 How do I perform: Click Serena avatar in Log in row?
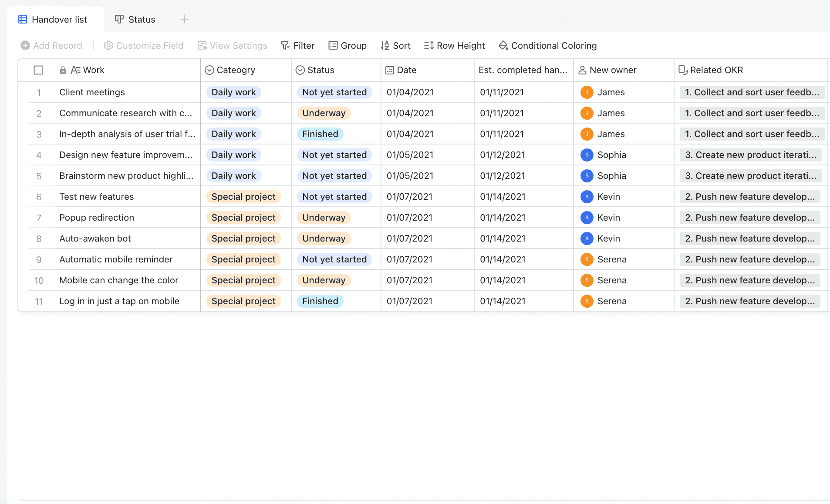click(x=587, y=301)
